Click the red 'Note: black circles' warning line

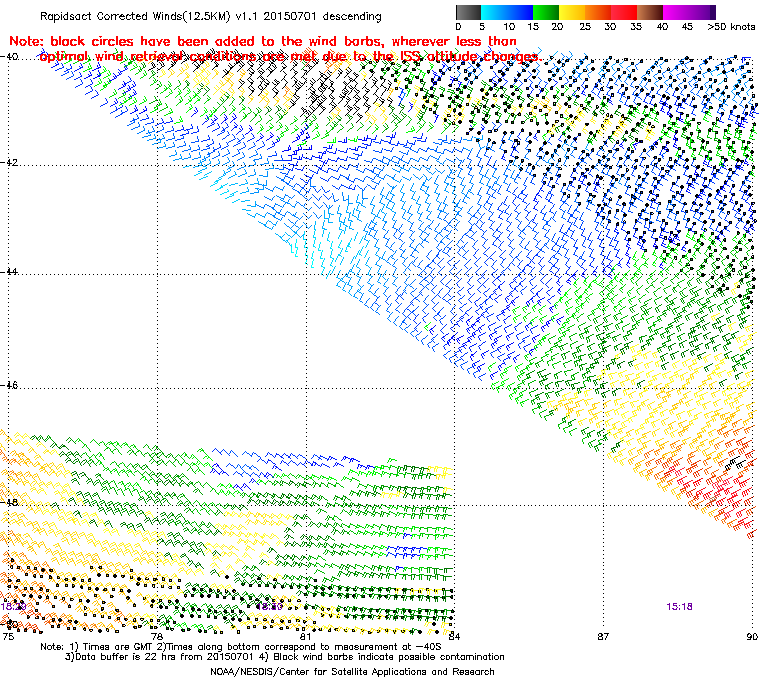pyautogui.click(x=263, y=41)
